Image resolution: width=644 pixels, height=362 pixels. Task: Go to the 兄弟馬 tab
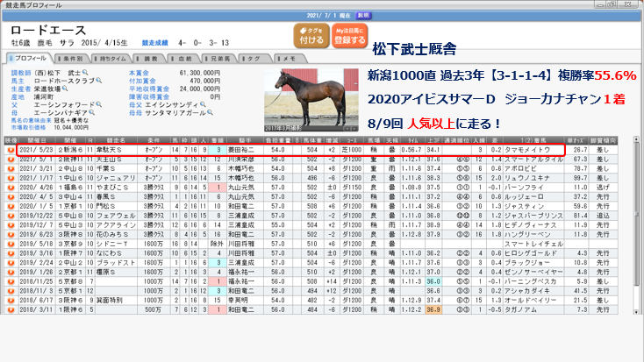[214, 58]
